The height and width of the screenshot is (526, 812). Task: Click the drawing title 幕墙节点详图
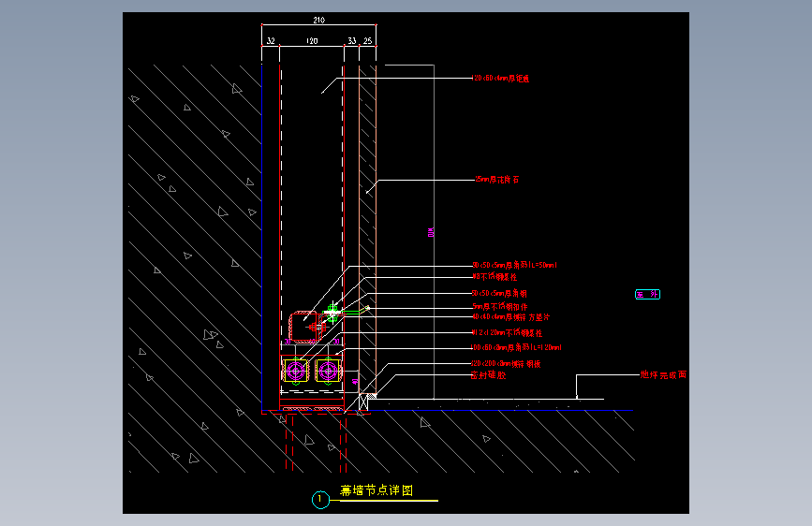click(376, 489)
